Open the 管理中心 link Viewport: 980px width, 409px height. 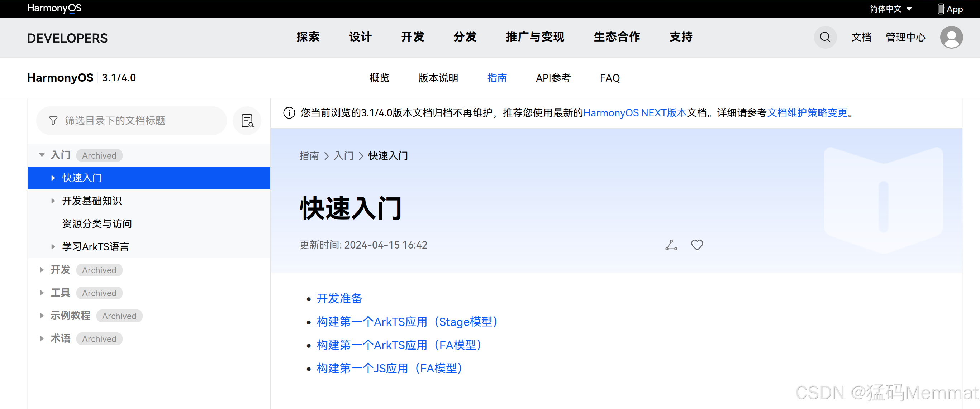[x=906, y=37]
